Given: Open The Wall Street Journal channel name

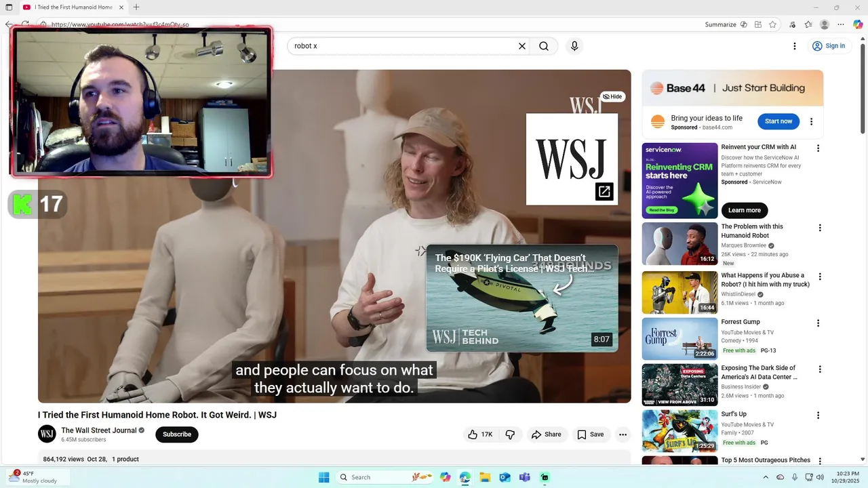Looking at the screenshot, I should point(99,430).
